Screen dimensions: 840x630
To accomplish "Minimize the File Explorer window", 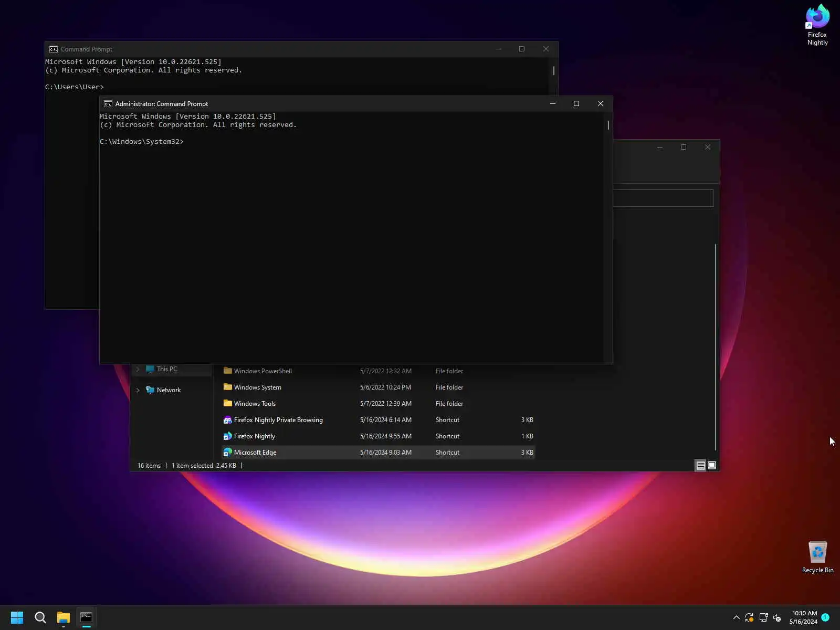I will (660, 147).
